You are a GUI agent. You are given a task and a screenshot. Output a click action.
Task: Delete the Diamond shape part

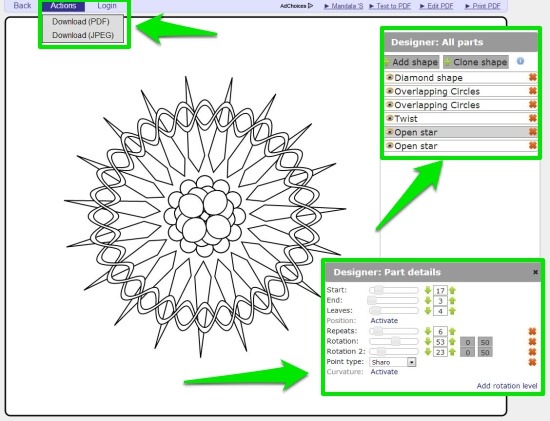(x=532, y=77)
